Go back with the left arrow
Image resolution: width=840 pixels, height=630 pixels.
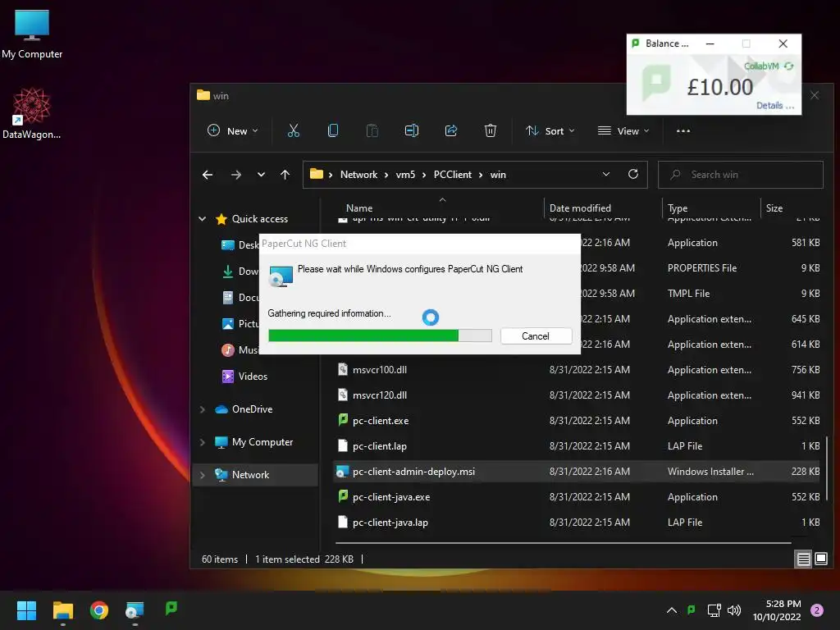coord(208,175)
